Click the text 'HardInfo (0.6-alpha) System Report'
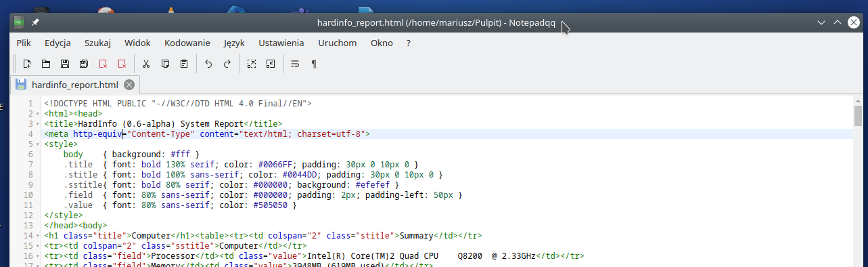 pos(160,124)
